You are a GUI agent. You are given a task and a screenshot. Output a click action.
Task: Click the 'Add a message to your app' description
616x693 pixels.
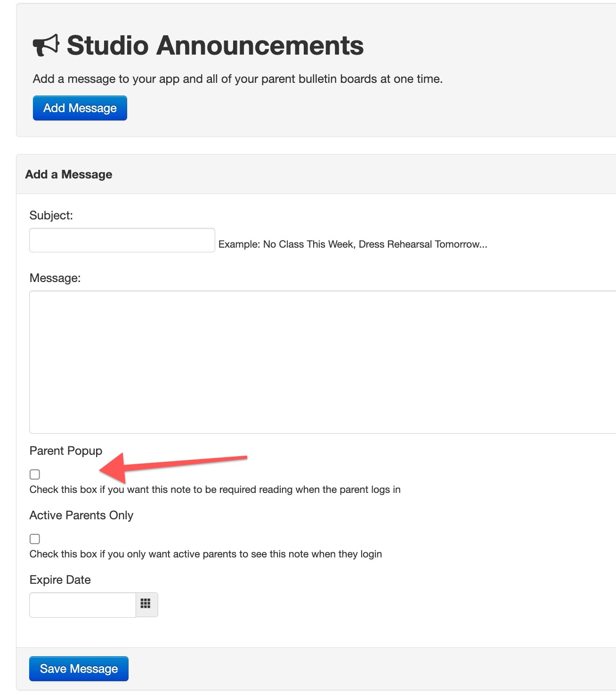238,79
